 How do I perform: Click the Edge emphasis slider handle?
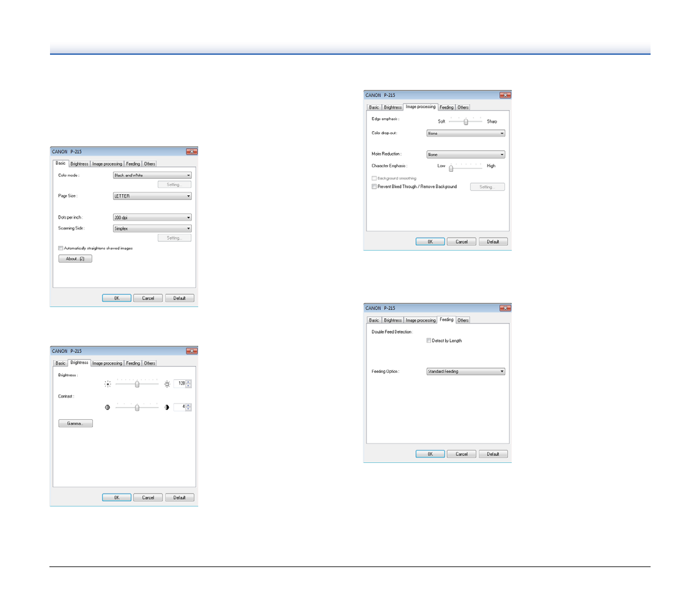465,122
